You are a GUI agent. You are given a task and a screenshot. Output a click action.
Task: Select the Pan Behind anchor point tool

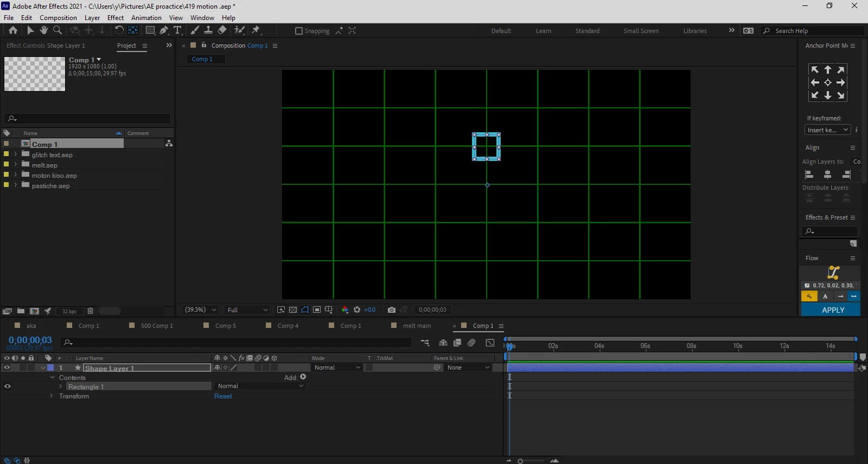133,30
